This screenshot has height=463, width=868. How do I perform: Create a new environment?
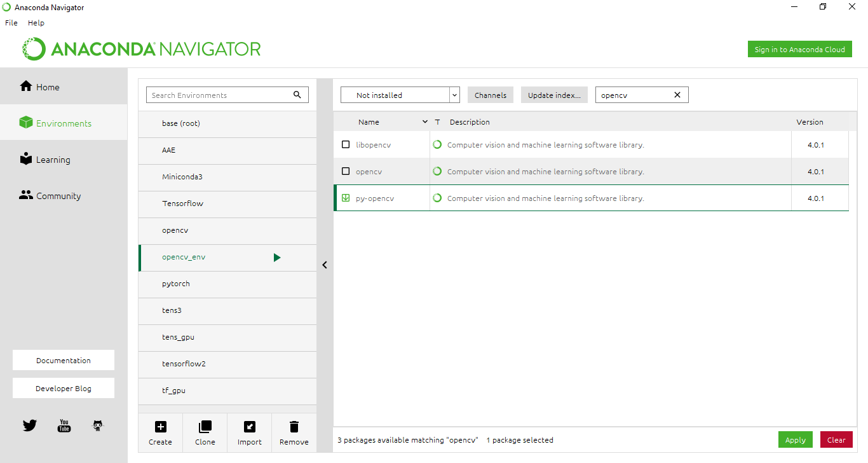coord(160,432)
